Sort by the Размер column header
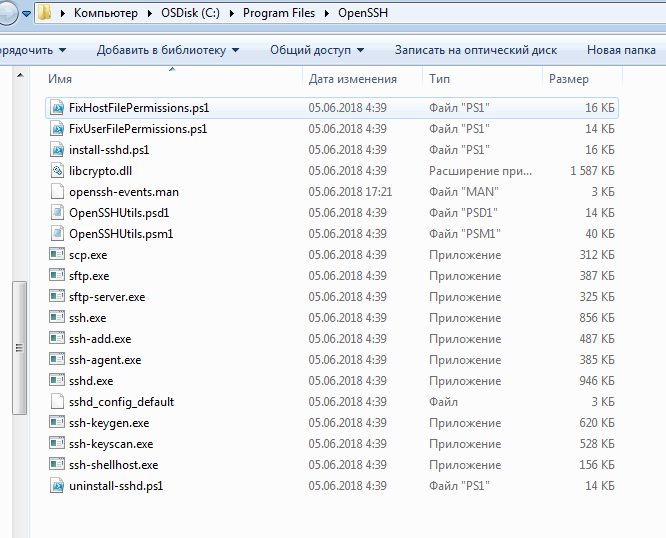 coord(568,79)
